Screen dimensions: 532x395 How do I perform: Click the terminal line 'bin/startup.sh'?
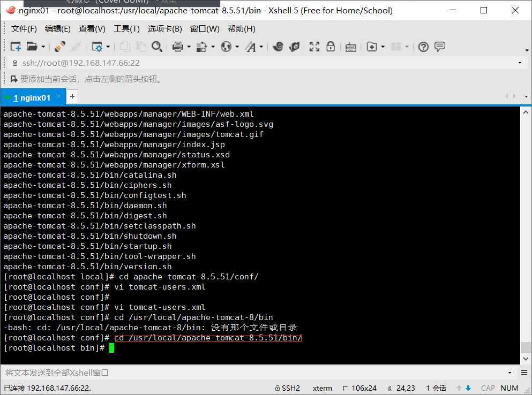pyautogui.click(x=87, y=247)
